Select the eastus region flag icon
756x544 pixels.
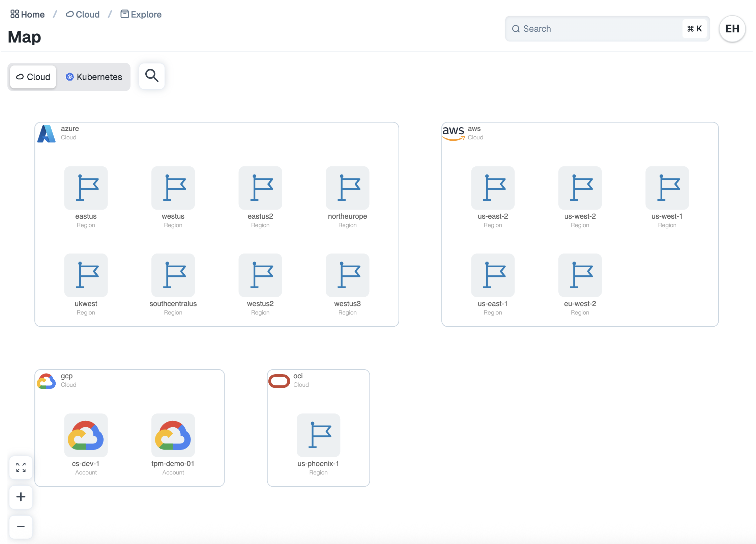click(86, 188)
